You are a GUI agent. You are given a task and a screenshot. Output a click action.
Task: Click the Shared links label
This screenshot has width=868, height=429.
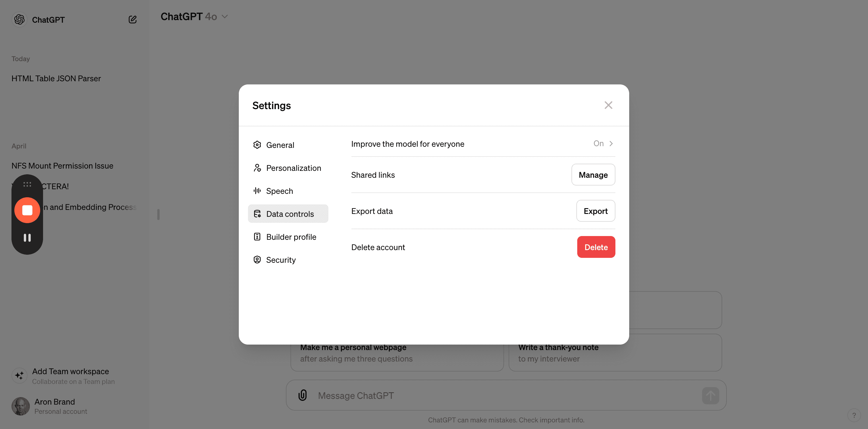tap(373, 175)
